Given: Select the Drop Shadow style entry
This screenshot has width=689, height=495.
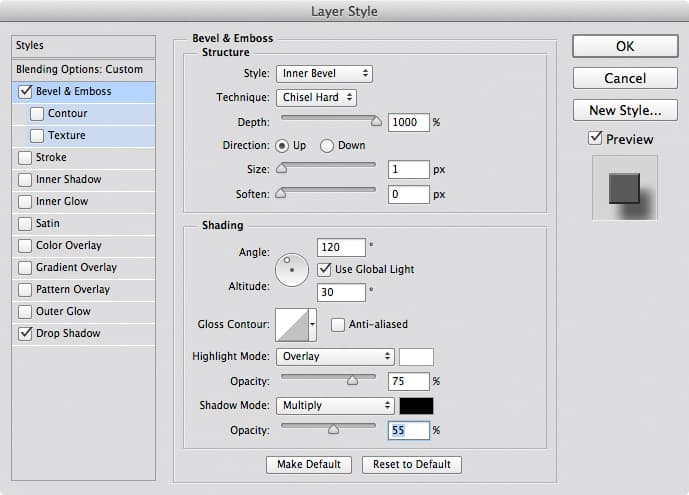Looking at the screenshot, I should [x=83, y=334].
